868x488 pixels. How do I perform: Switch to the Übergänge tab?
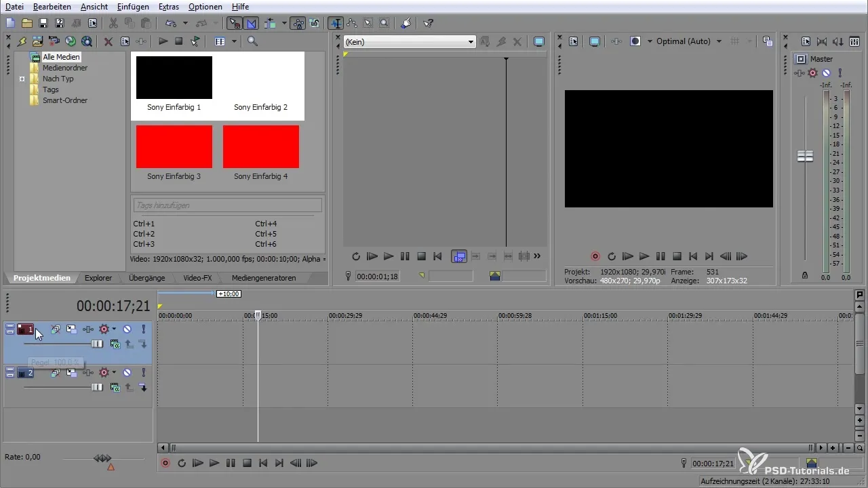click(147, 278)
